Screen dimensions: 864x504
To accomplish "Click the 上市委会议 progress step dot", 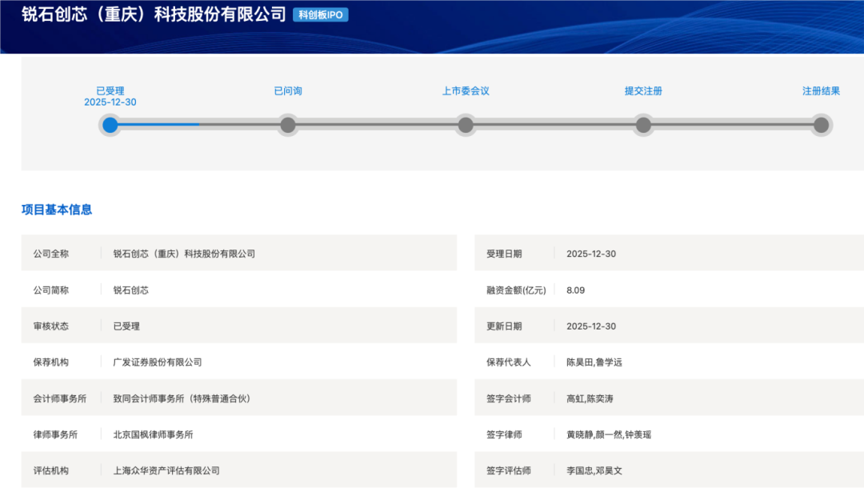I will tap(466, 125).
